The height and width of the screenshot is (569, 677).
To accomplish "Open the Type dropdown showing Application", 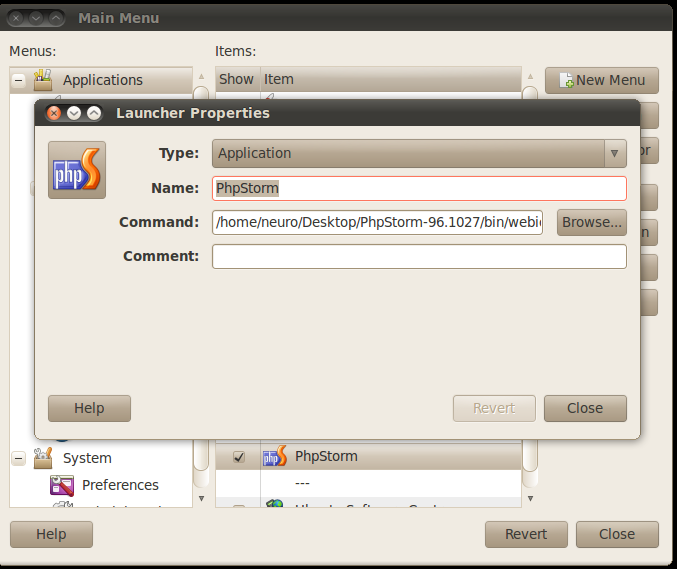I will coord(419,153).
